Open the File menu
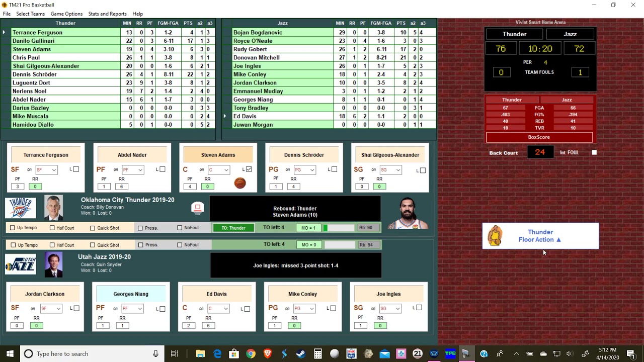The image size is (644, 362). (7, 14)
